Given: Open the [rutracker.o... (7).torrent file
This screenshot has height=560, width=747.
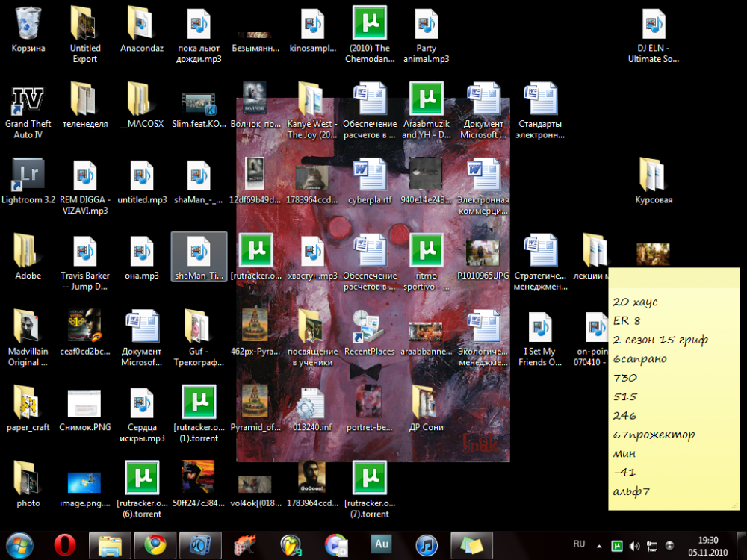Looking at the screenshot, I should [x=369, y=490].
